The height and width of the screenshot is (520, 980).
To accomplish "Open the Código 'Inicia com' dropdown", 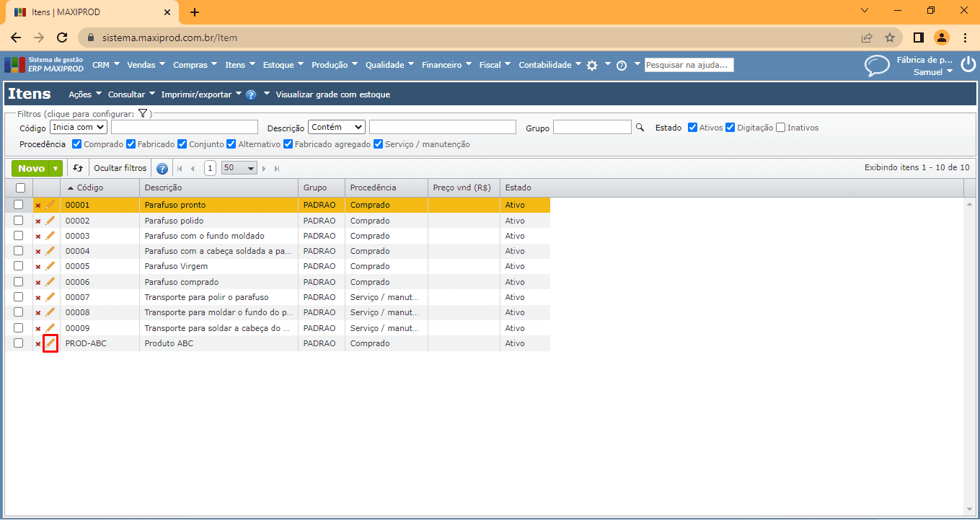I will click(x=79, y=127).
